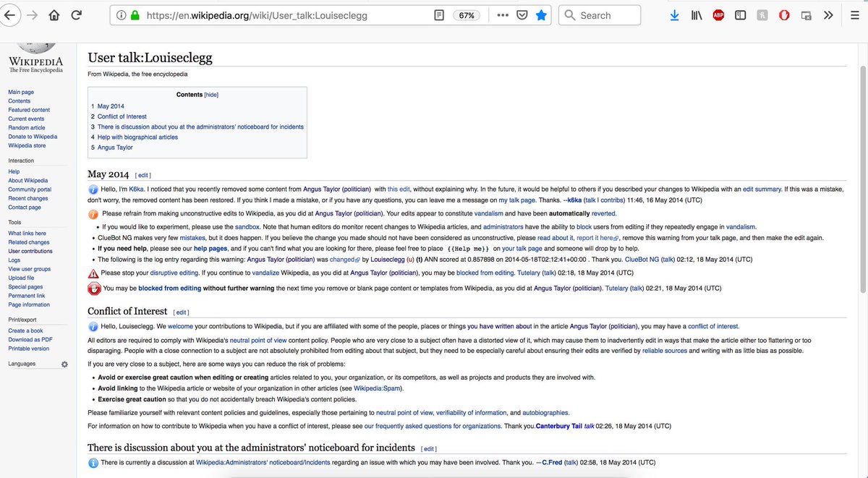Open the Firefox library icon

pyautogui.click(x=696, y=15)
